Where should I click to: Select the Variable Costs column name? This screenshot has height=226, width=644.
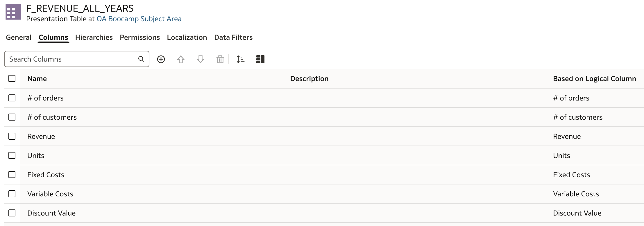50,194
